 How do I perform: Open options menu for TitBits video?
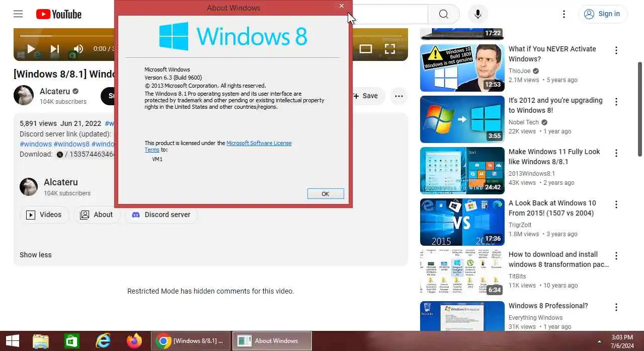pyautogui.click(x=616, y=256)
